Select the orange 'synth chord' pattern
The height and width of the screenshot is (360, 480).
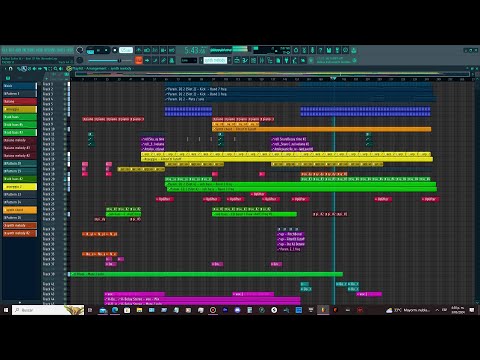(x=20, y=210)
